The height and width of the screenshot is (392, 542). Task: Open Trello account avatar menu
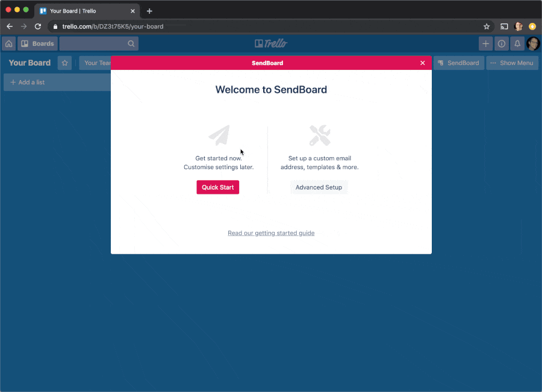tap(533, 43)
